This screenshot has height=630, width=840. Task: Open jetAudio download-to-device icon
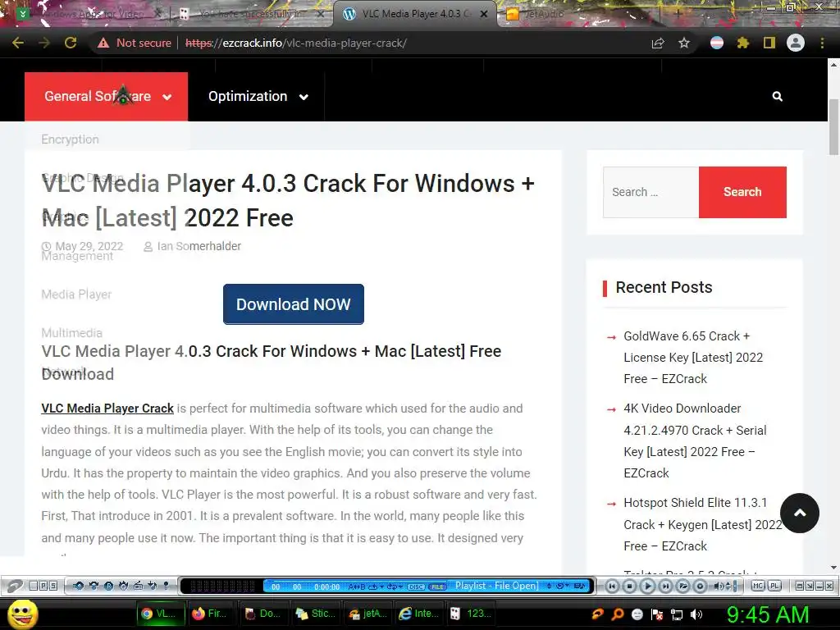[x=152, y=586]
